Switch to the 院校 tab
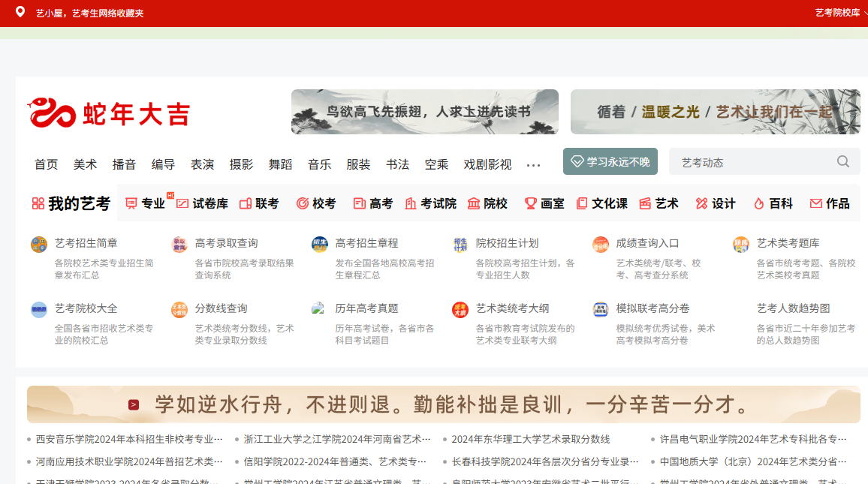868x484 pixels. point(487,203)
